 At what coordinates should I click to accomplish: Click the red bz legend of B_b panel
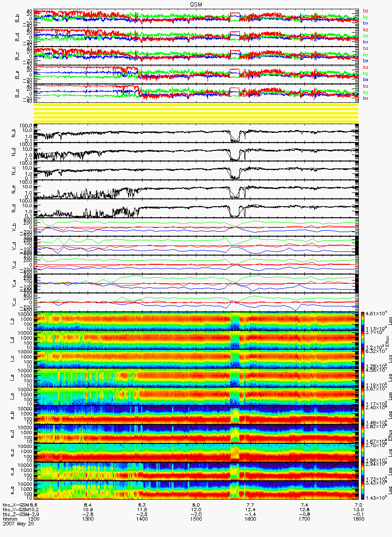tap(366, 11)
